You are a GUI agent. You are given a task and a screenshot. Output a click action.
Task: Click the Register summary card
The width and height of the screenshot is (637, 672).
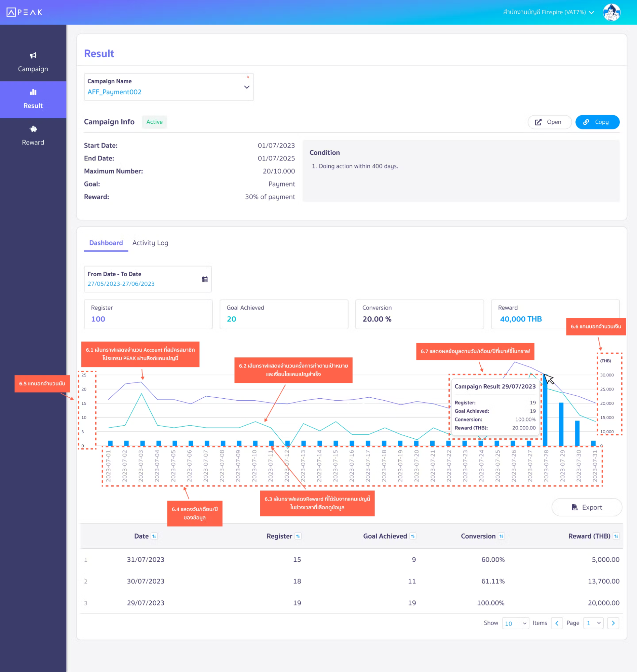[x=148, y=314]
